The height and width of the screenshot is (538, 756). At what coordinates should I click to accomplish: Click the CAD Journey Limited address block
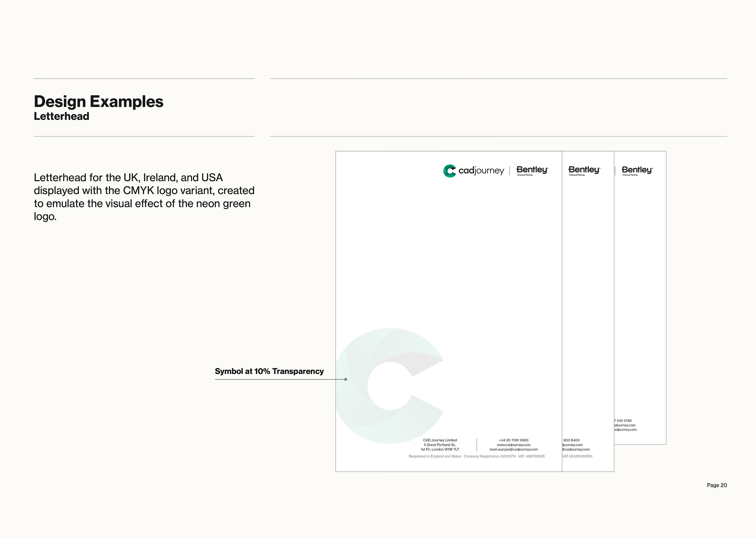[440, 445]
